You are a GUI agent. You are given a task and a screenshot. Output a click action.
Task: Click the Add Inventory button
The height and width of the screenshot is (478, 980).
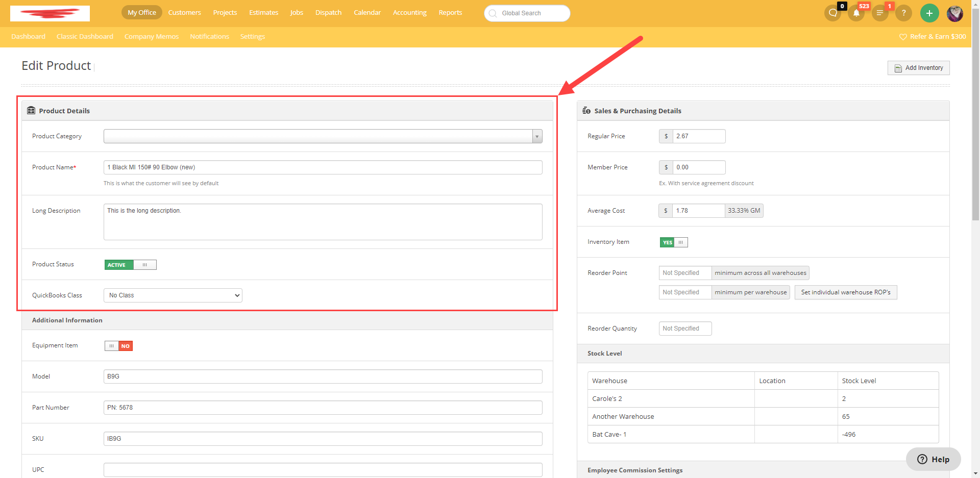[x=918, y=67]
